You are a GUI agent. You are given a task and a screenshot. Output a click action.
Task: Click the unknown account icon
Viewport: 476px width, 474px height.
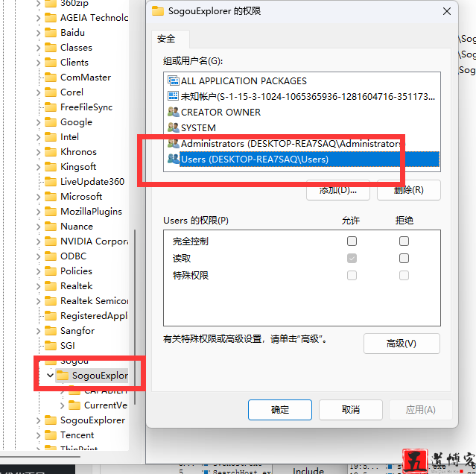(x=174, y=96)
